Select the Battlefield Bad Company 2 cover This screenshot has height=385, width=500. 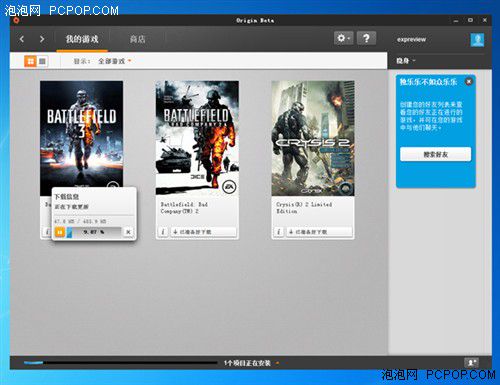tap(197, 138)
